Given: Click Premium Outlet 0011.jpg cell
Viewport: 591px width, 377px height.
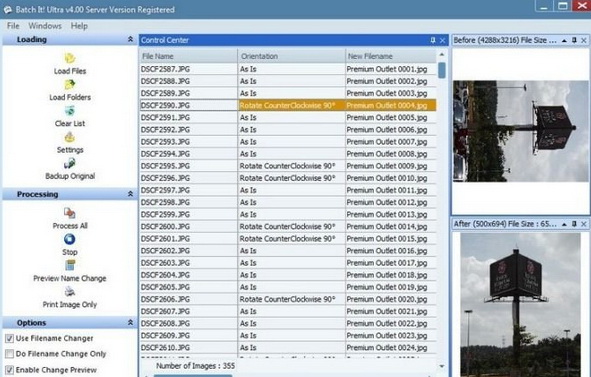Looking at the screenshot, I should [390, 190].
